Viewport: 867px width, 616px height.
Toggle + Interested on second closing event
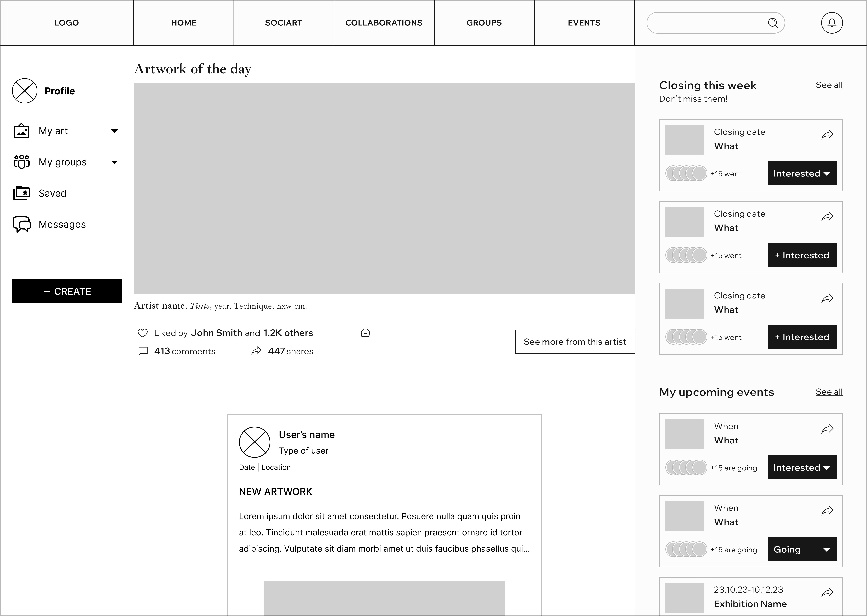pos(802,255)
